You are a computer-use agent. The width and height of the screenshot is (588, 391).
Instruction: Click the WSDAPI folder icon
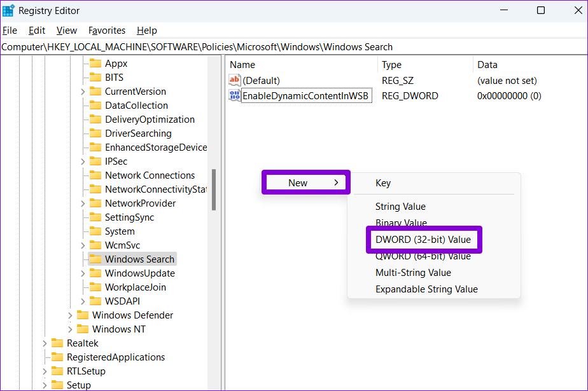(x=95, y=301)
